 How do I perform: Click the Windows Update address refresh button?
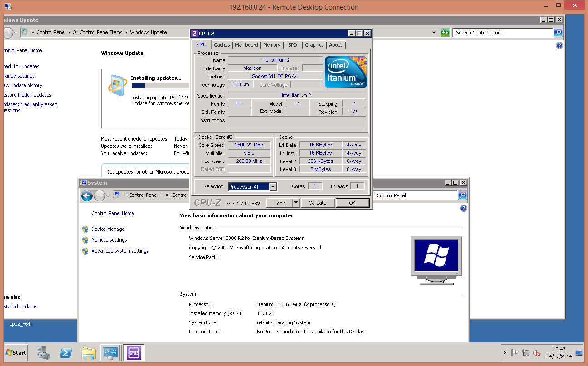point(445,33)
